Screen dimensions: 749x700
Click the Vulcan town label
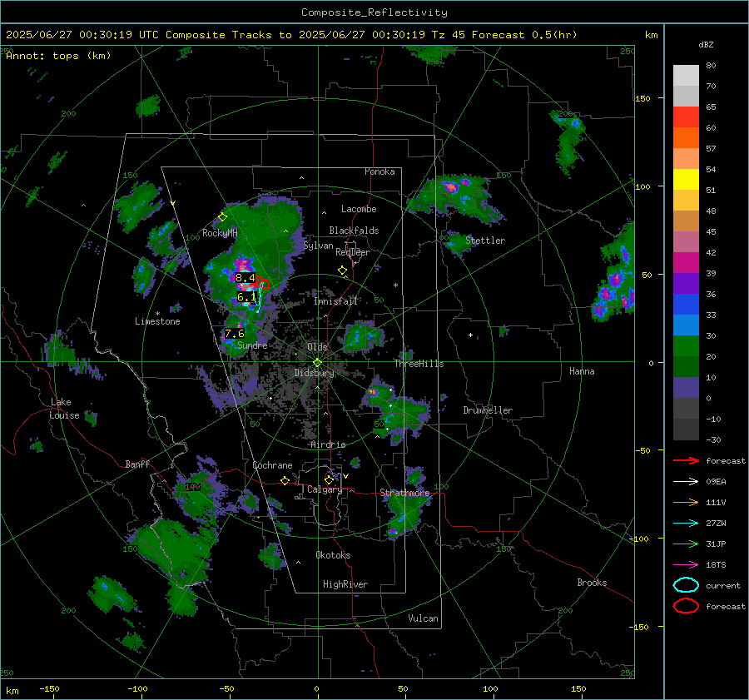point(424,618)
